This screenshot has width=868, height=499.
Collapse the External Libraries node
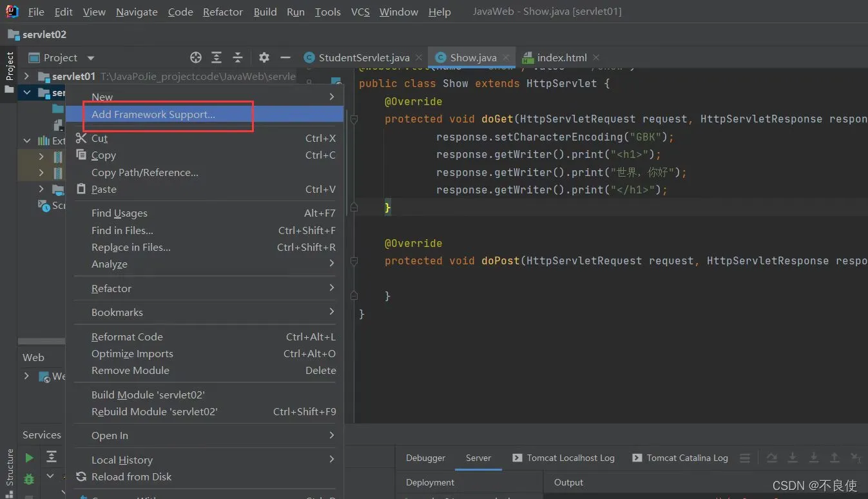point(26,141)
